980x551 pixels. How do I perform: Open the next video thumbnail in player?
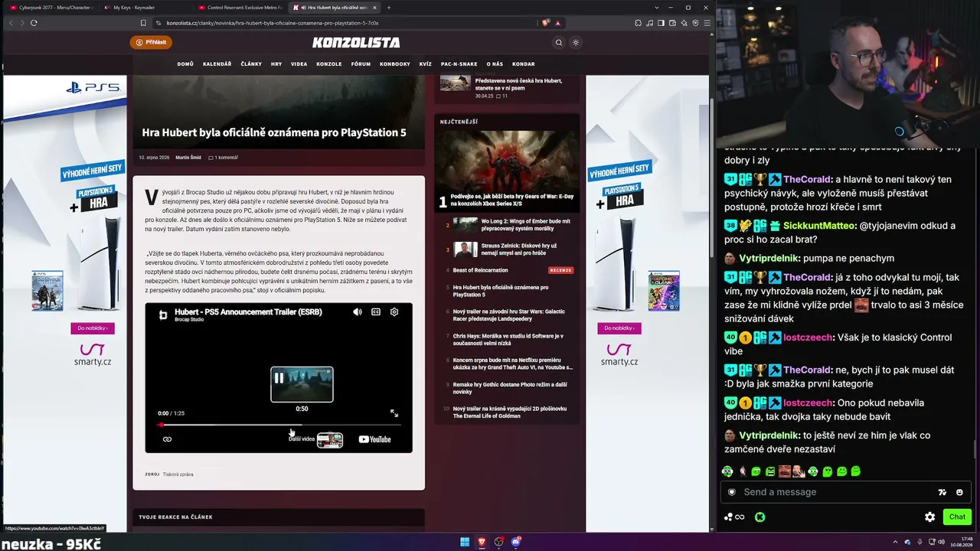330,440
